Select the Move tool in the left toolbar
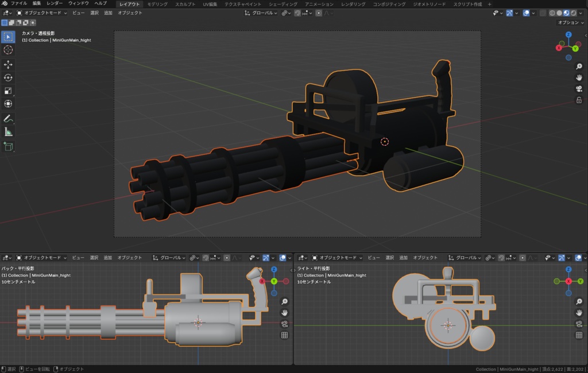 8,64
